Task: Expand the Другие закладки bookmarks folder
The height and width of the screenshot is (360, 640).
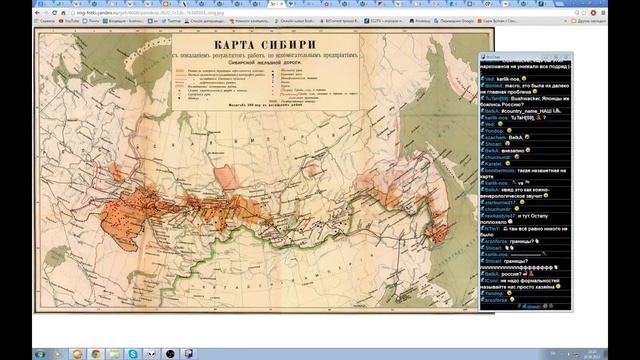Action: [x=588, y=21]
